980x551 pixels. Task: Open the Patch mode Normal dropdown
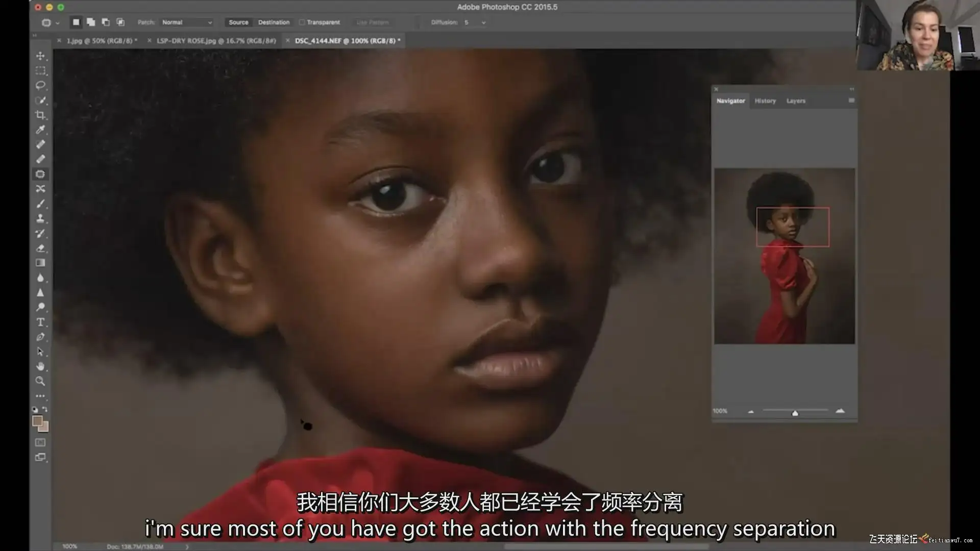click(187, 22)
